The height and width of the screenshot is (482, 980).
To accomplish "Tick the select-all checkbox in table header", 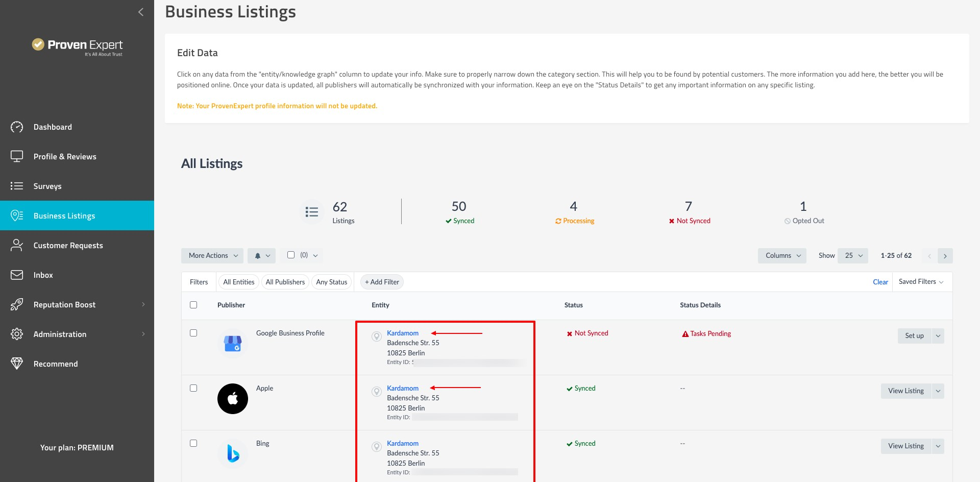I will pos(193,305).
